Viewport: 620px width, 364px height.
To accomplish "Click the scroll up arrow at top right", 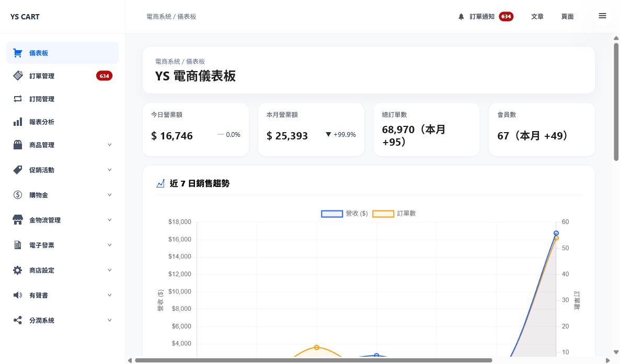I will coord(616,38).
